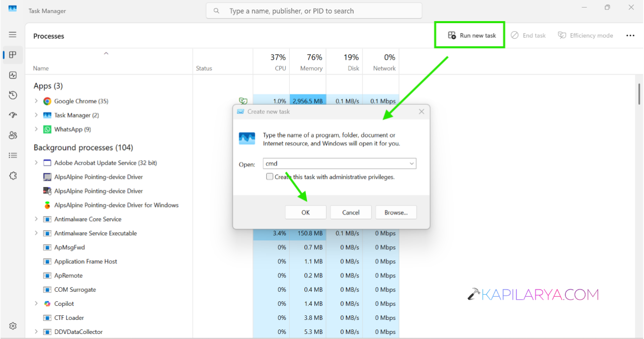
Task: Open the Startup apps sidebar icon
Action: 13,115
